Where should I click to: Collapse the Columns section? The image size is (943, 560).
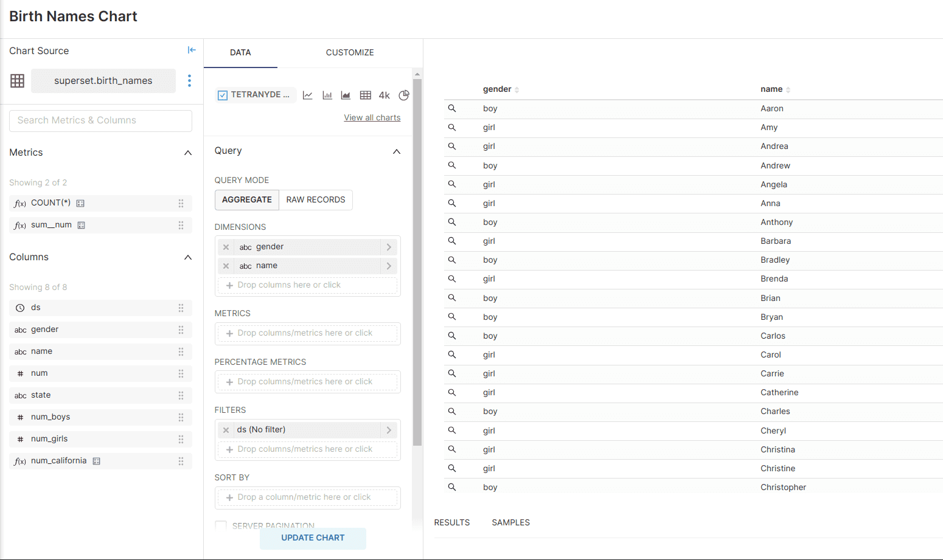[x=187, y=257]
